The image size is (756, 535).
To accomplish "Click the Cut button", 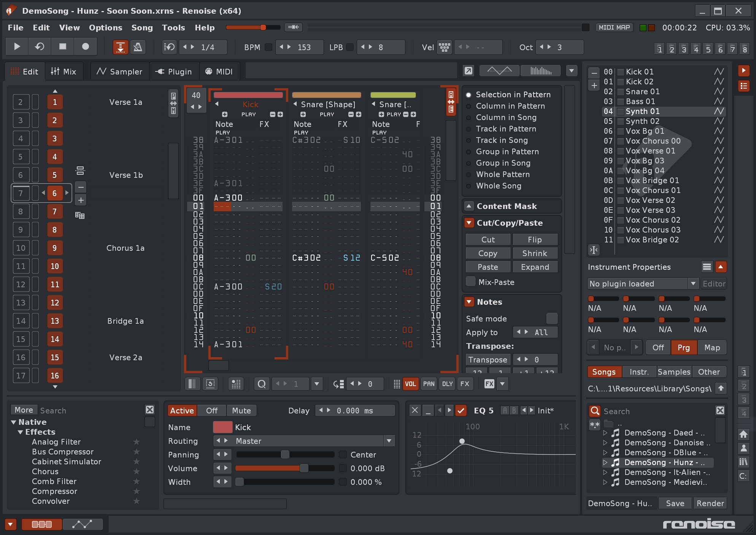I will click(x=488, y=240).
